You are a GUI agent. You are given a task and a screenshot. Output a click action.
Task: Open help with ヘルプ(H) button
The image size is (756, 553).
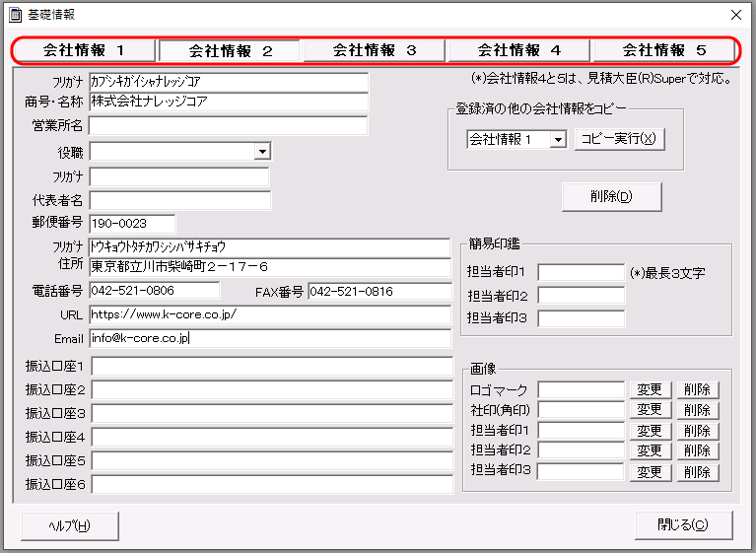click(70, 526)
